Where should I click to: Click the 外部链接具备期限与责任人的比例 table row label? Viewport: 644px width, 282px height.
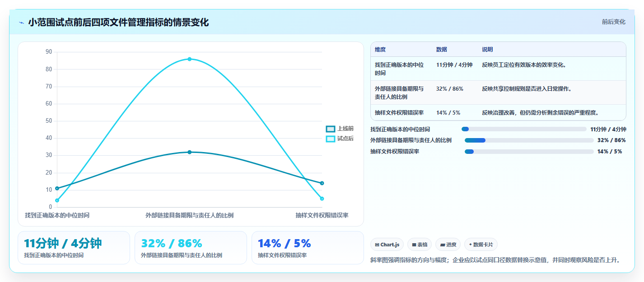[400, 93]
